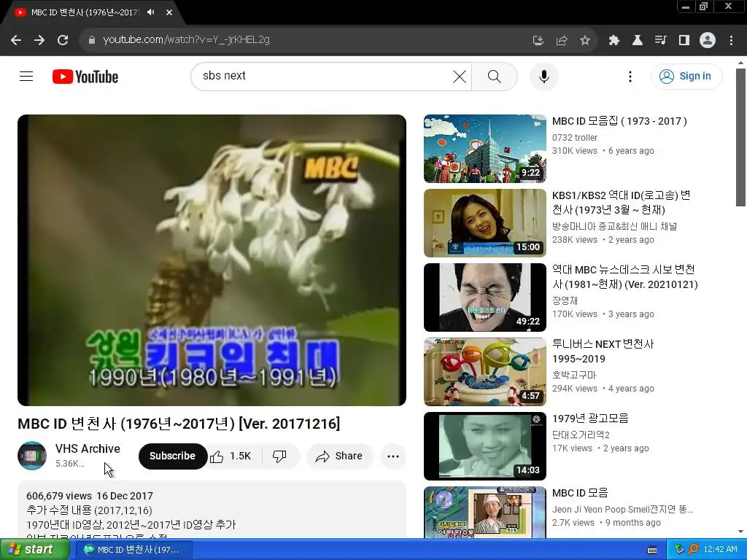
Task: Click the main video player
Action: point(212,260)
